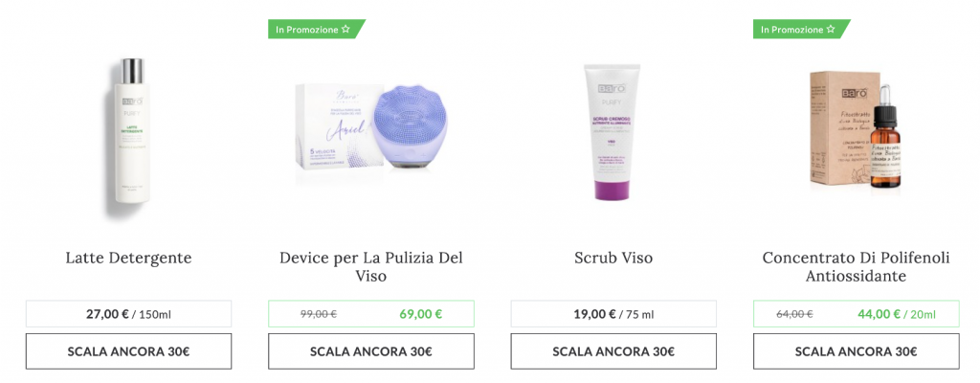This screenshot has height=383, width=980.
Task: Click the star icon on the concentrate promo badge
Action: pyautogui.click(x=831, y=29)
